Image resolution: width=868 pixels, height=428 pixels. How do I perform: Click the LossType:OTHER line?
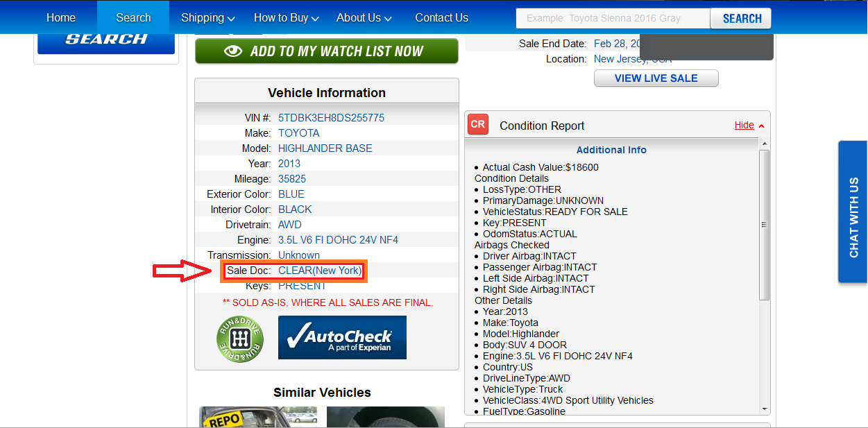(x=522, y=189)
